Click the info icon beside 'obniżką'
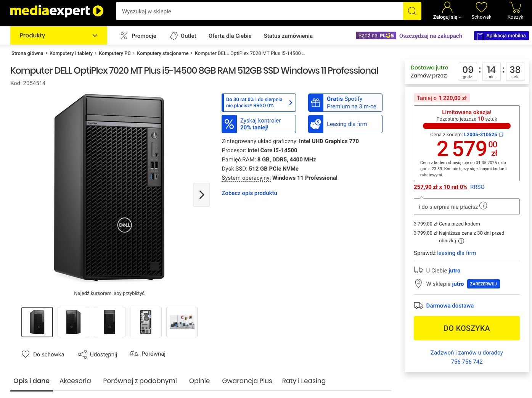The image size is (532, 398). click(x=461, y=241)
